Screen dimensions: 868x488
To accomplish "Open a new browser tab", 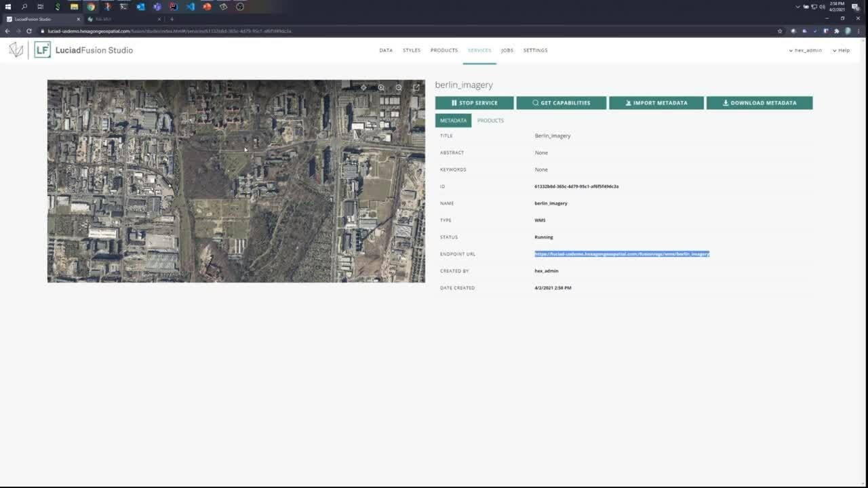I will pos(172,19).
